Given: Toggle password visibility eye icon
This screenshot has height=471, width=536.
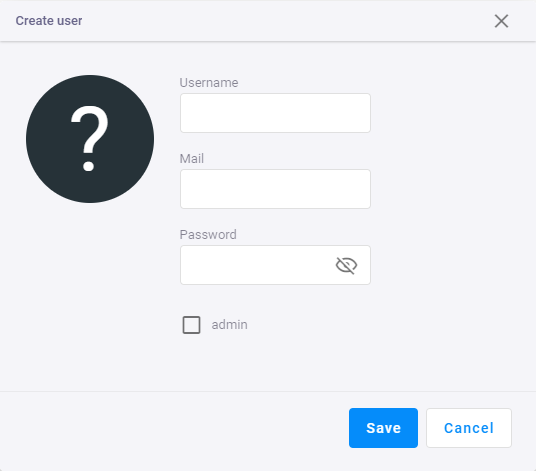Looking at the screenshot, I should [346, 265].
